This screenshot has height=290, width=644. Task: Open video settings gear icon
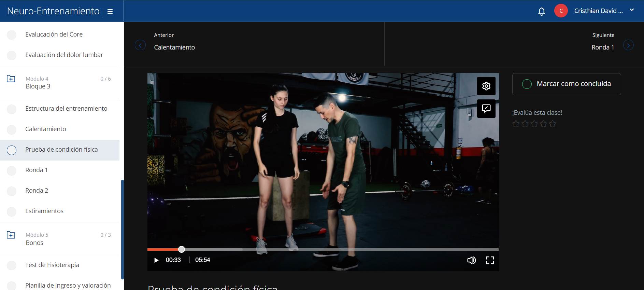tap(486, 86)
